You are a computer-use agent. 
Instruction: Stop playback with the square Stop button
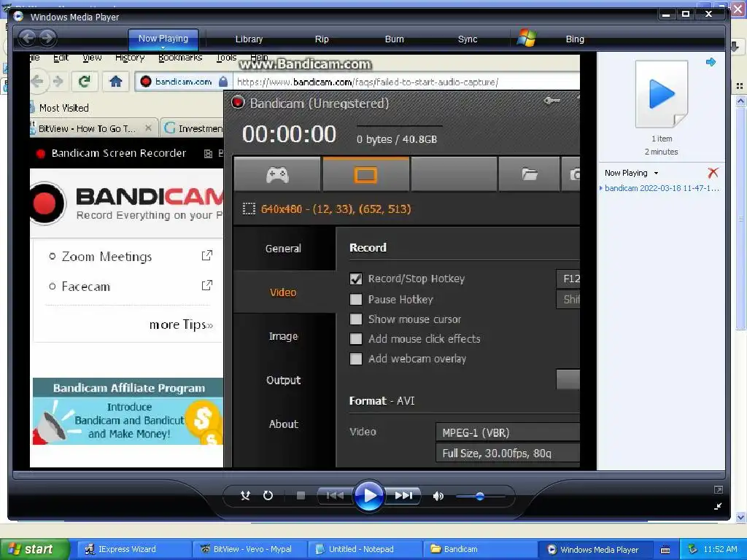pyautogui.click(x=301, y=496)
